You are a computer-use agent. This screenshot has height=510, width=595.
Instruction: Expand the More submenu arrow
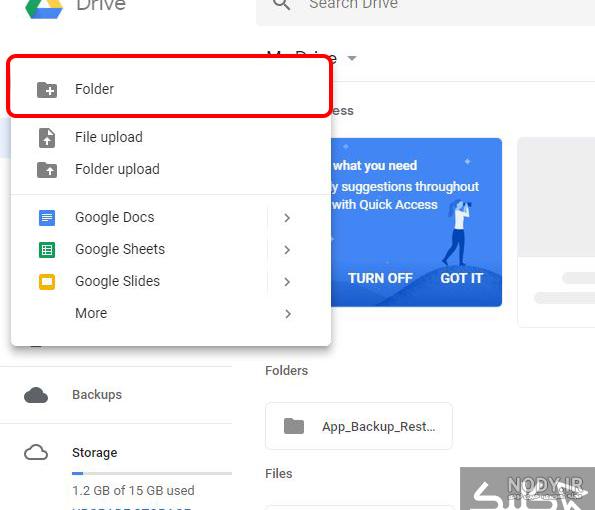pos(288,314)
